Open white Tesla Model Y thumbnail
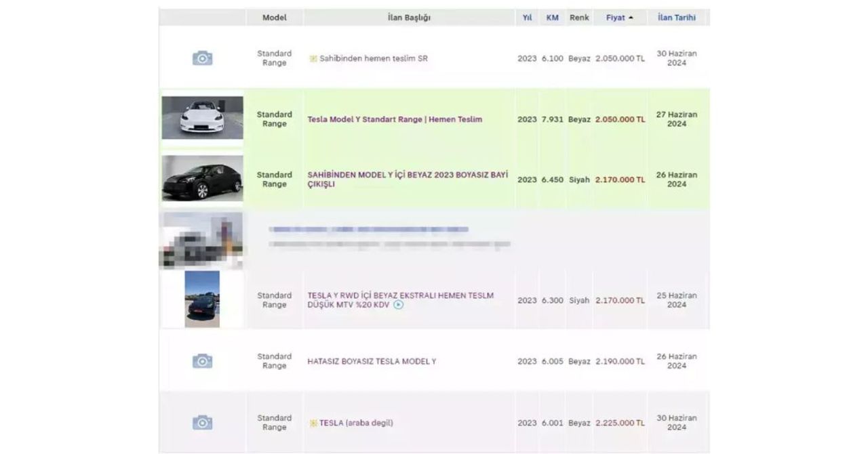The width and height of the screenshot is (868, 454). pos(202,118)
